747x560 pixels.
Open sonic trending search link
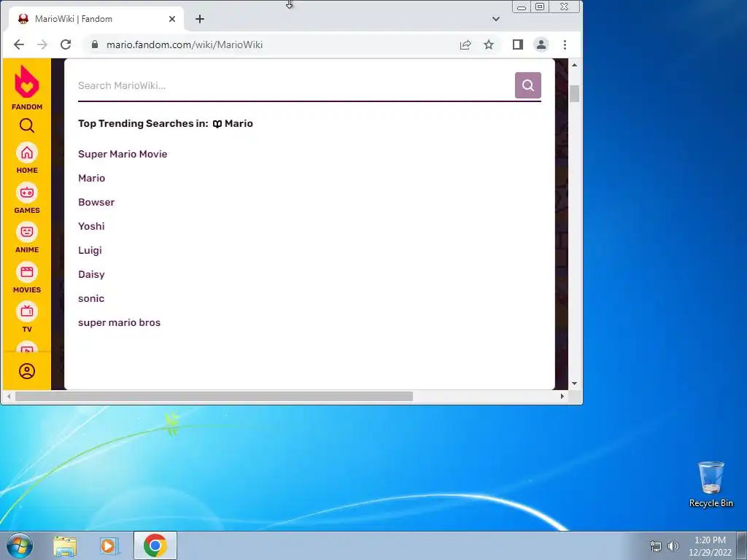pos(91,298)
